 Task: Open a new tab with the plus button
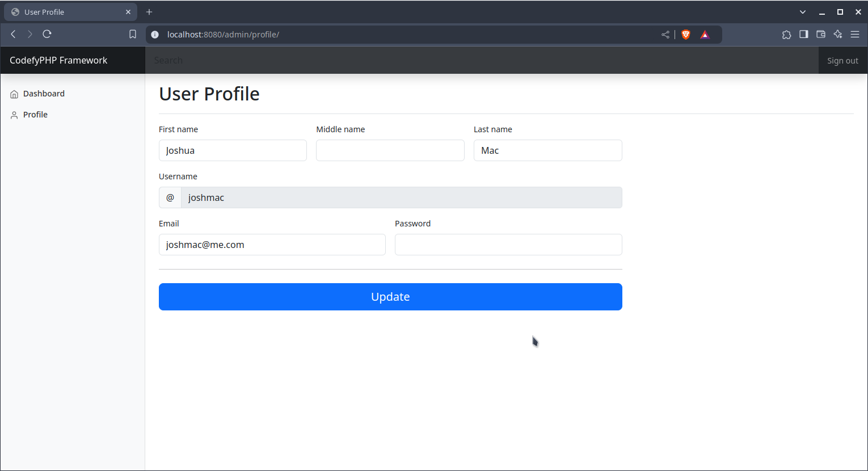click(x=149, y=12)
